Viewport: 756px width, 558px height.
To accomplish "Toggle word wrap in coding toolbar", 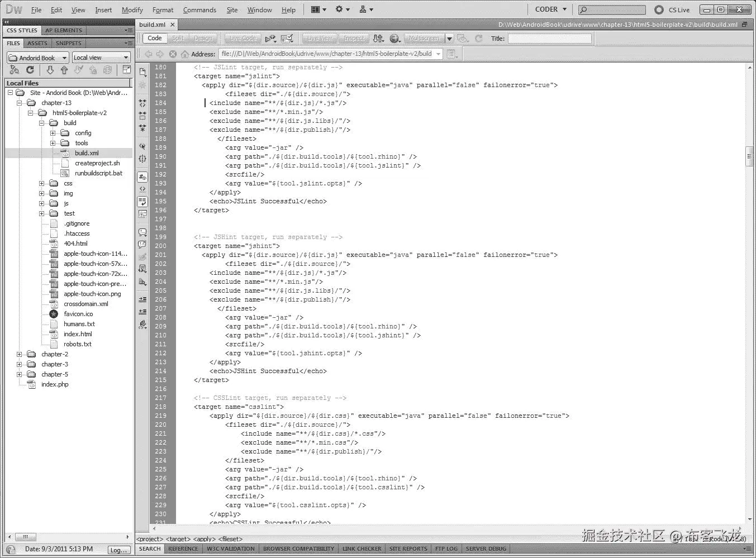I will click(x=142, y=202).
